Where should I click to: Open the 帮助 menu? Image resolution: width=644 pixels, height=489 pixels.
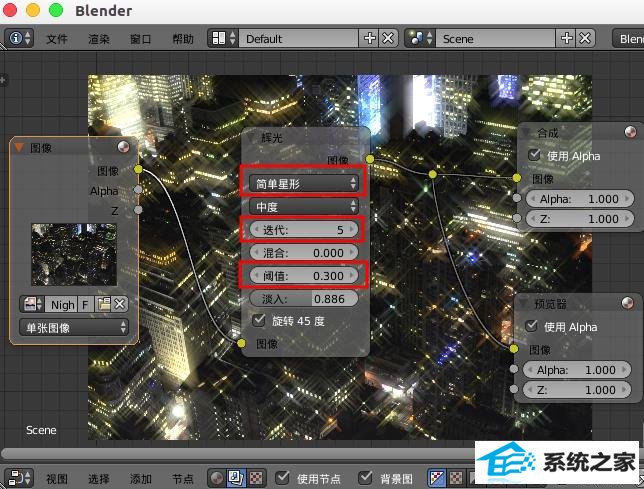click(x=183, y=39)
